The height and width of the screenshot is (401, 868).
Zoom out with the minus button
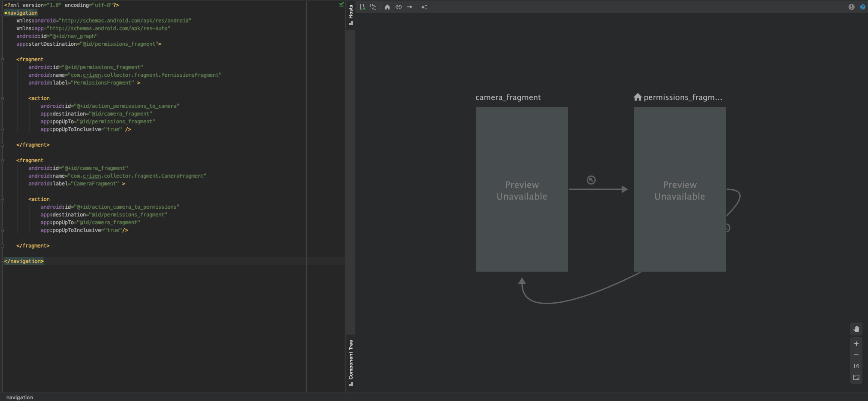click(x=856, y=355)
